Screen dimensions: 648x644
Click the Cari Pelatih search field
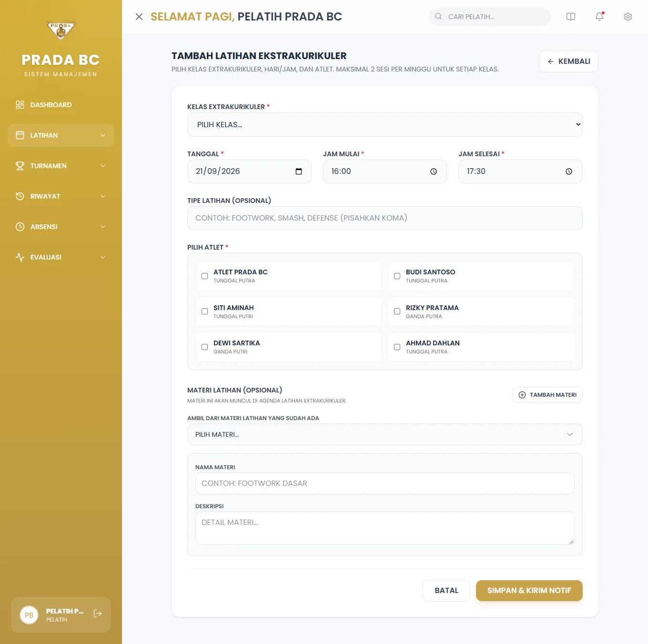point(490,17)
